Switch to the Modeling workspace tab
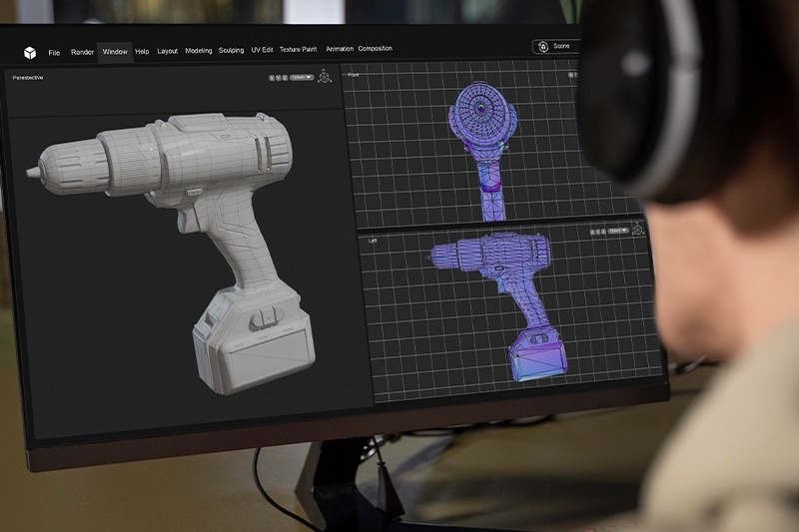This screenshot has width=799, height=532. point(198,50)
